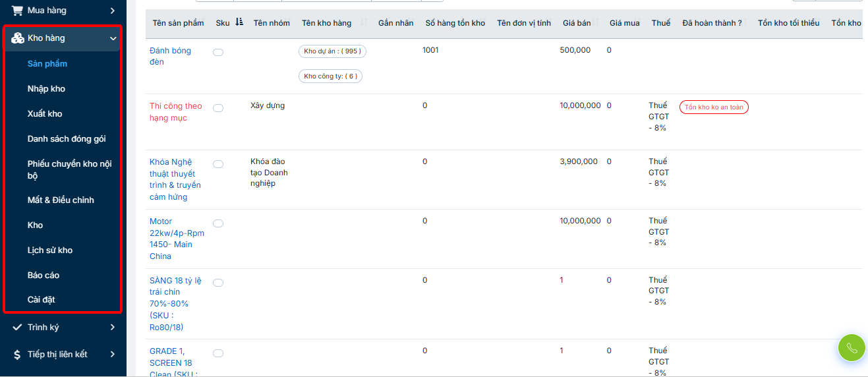868x377 pixels.
Task: Sort by Sku column sort icon
Action: [239, 22]
